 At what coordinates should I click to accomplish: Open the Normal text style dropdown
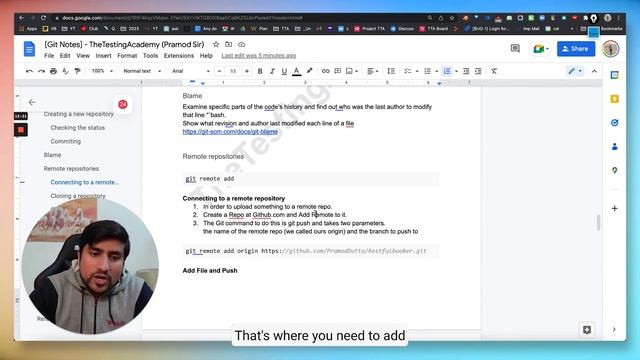tap(142, 71)
